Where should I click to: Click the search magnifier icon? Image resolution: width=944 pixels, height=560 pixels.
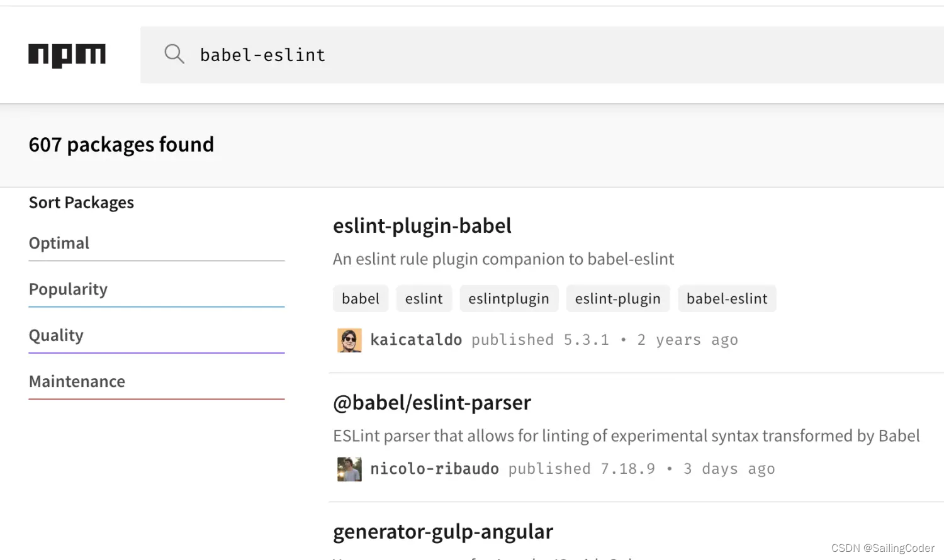coord(174,54)
